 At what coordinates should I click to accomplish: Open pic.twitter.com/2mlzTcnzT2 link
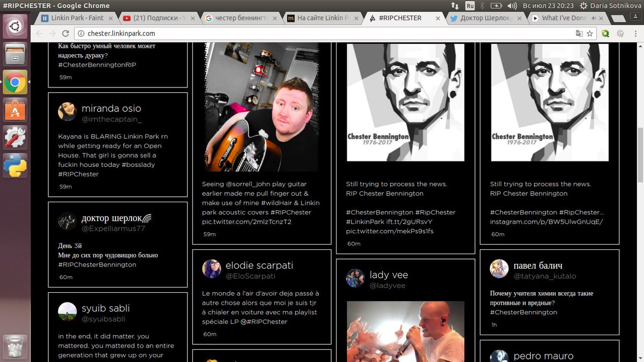pyautogui.click(x=247, y=221)
